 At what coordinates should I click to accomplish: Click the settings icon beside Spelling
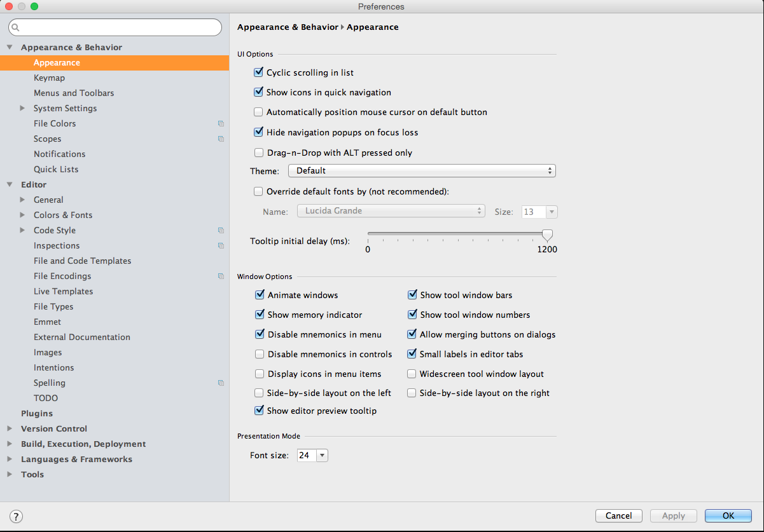point(221,383)
